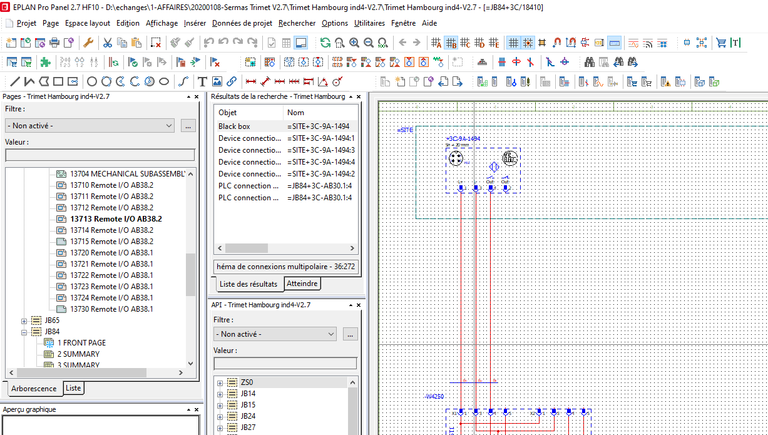Click the binoculars Find icon
Image resolution: width=768 pixels, height=435 pixels.
click(x=590, y=62)
